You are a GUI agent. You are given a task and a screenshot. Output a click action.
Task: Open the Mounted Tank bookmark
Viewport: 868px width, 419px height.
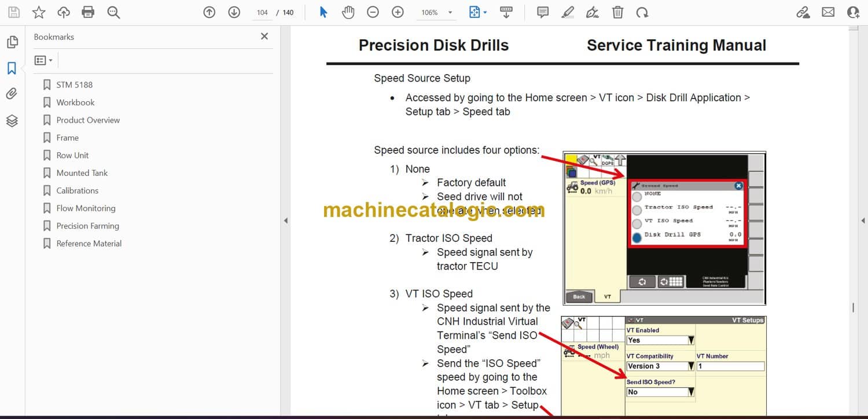tap(82, 173)
